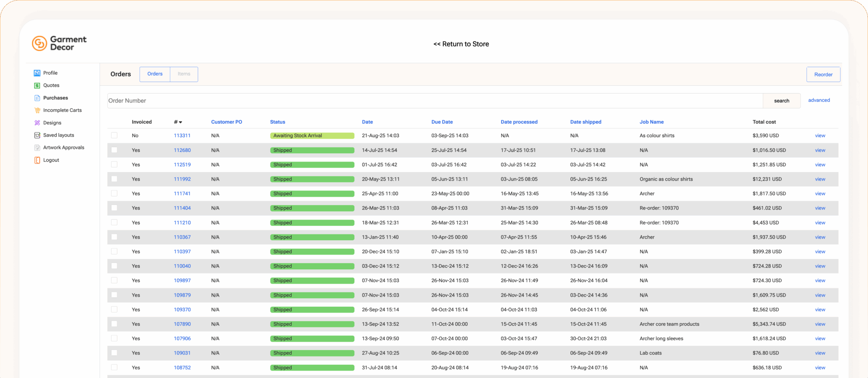Open Quotes via its dollar icon

37,86
